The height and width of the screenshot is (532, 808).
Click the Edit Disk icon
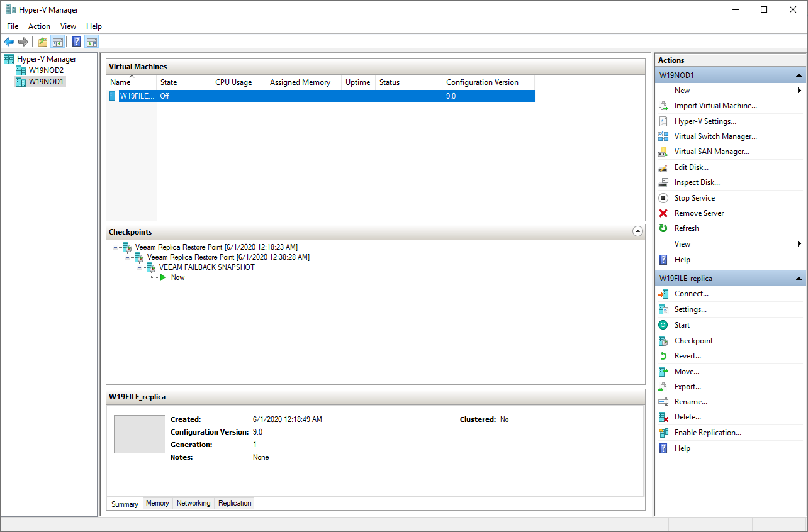click(x=663, y=167)
